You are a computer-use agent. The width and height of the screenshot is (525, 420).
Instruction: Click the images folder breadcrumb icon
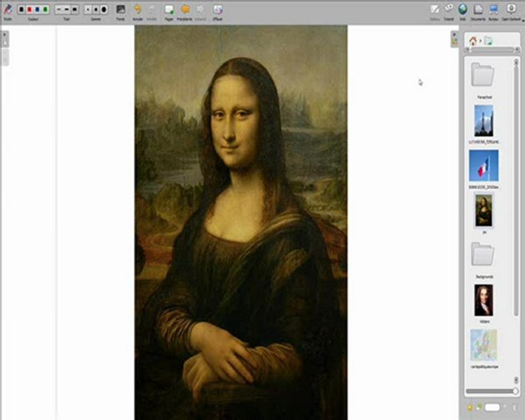pyautogui.click(x=488, y=41)
